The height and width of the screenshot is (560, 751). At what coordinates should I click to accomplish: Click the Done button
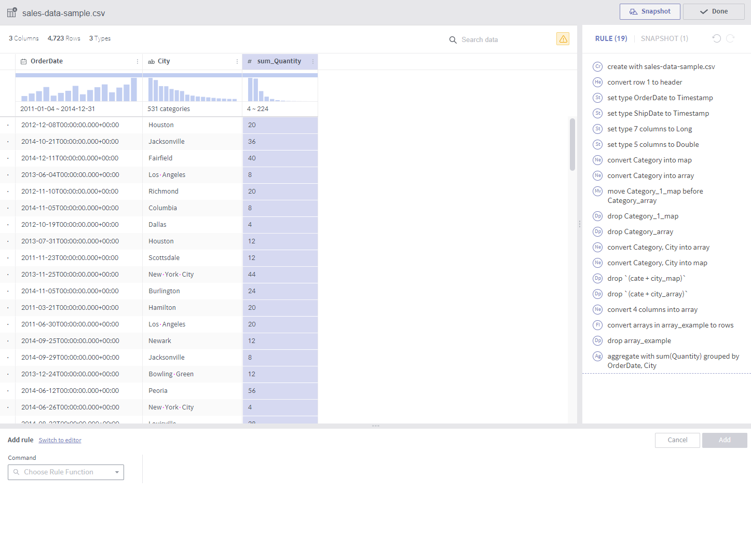tap(714, 11)
